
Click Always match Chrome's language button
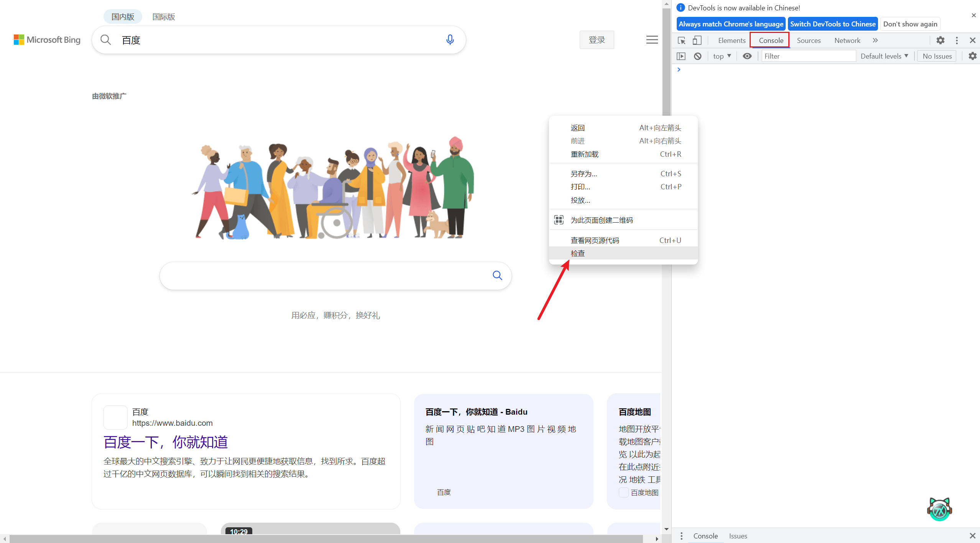731,24
